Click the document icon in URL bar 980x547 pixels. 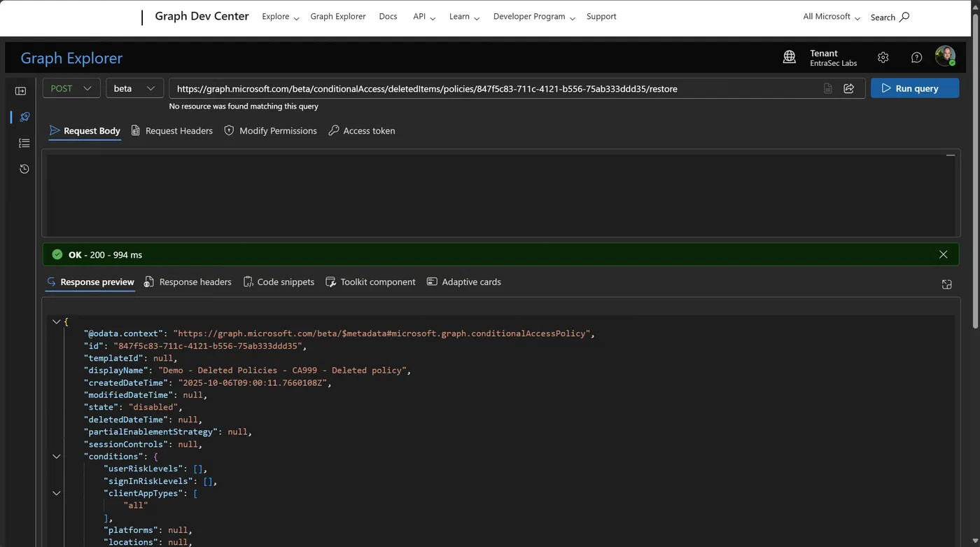828,88
